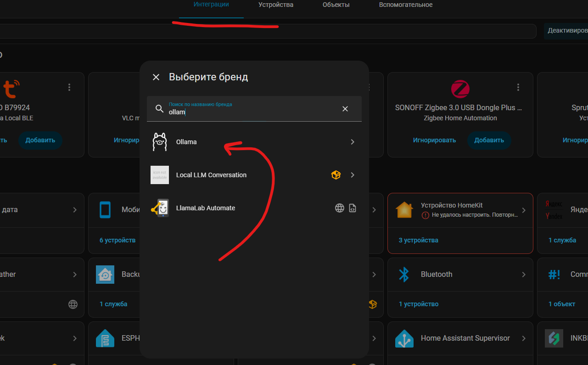This screenshot has width=588, height=365.
Task: Select the 'Ollama' brand name text
Action: [186, 142]
